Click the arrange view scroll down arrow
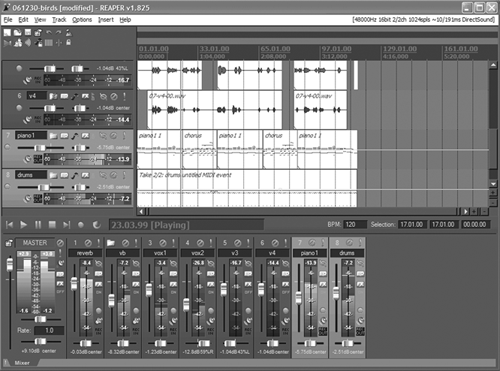Viewport: 500px width, 371px height. tap(493, 184)
